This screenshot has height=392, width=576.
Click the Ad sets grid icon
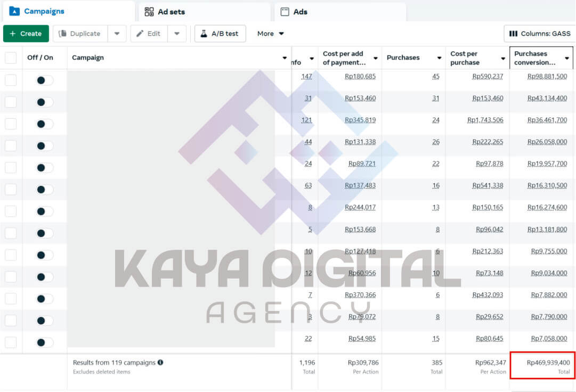pos(149,12)
